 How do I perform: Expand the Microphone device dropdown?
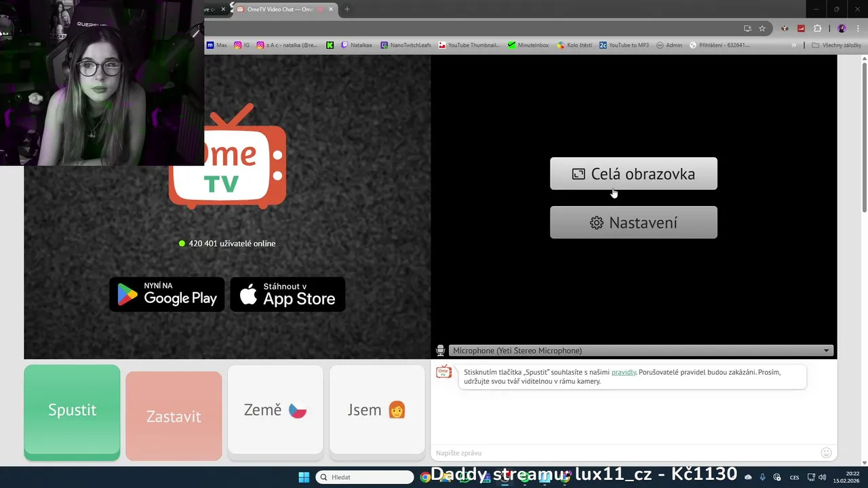point(640,350)
